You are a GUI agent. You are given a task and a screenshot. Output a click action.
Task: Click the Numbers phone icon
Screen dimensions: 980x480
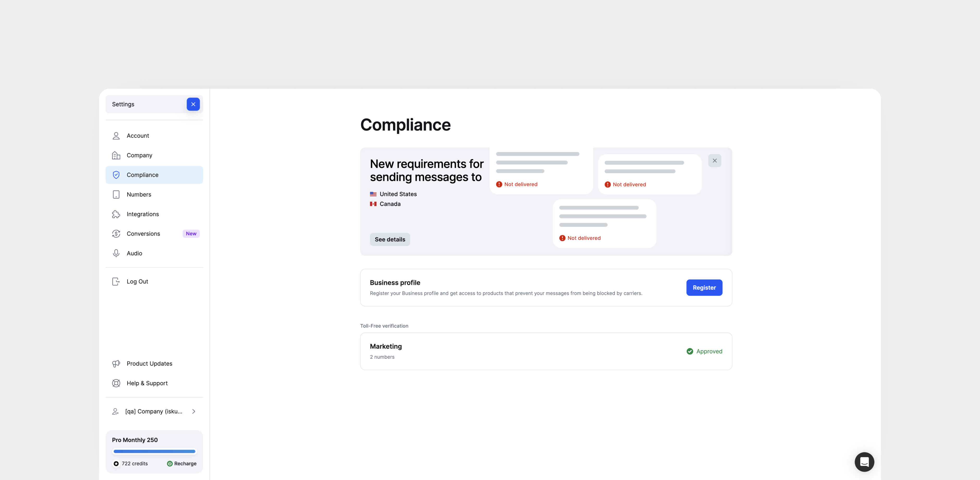tap(116, 195)
